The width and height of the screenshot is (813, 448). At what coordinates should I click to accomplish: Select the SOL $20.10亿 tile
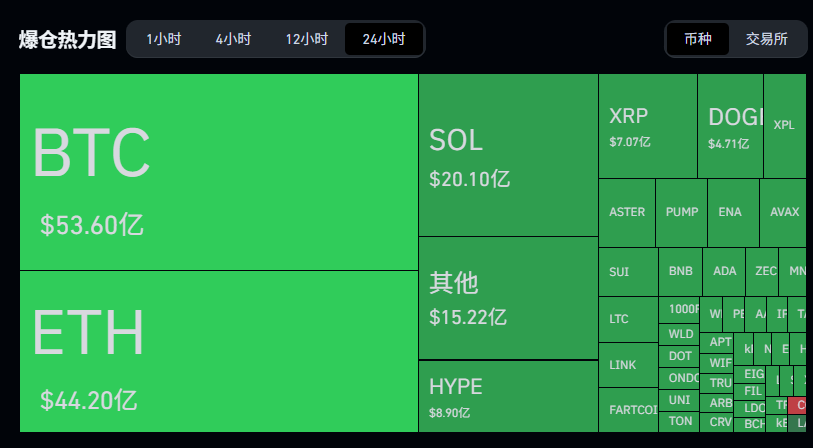pyautogui.click(x=509, y=155)
